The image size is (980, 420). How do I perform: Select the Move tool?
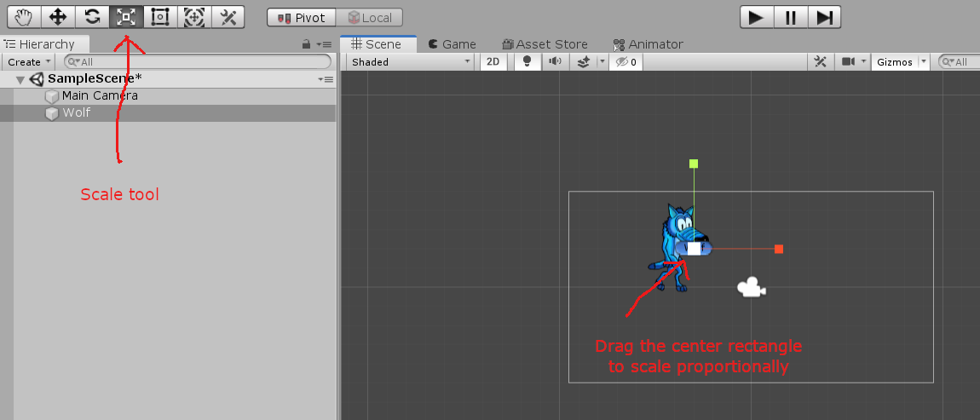pyautogui.click(x=58, y=17)
